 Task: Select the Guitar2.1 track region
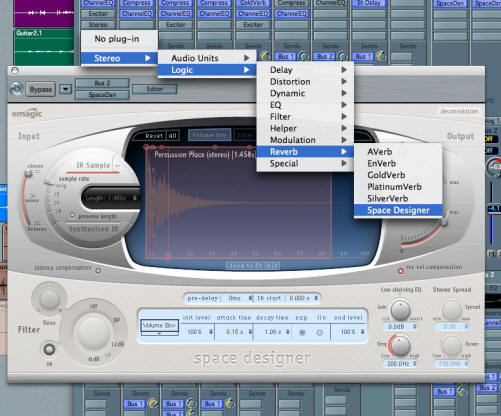click(x=44, y=47)
